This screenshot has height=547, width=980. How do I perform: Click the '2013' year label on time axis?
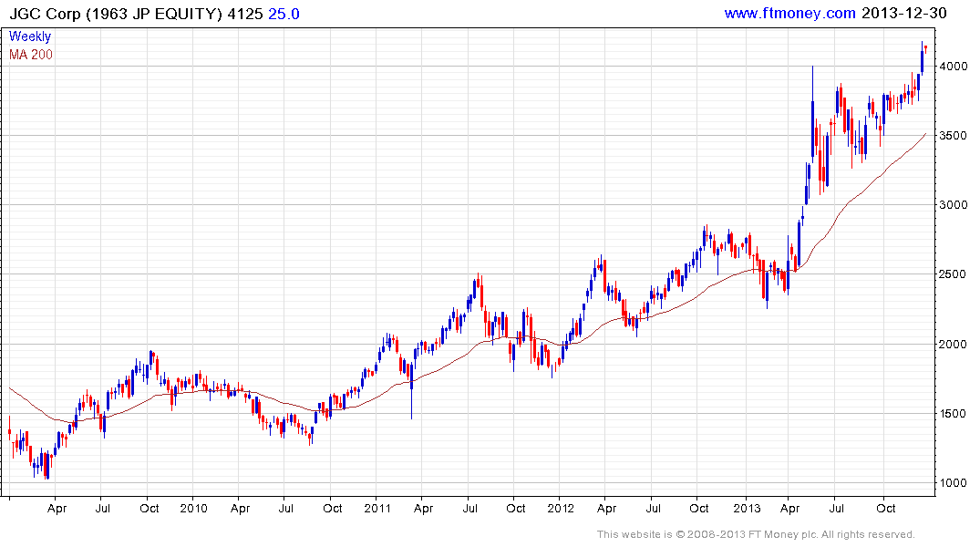click(747, 508)
